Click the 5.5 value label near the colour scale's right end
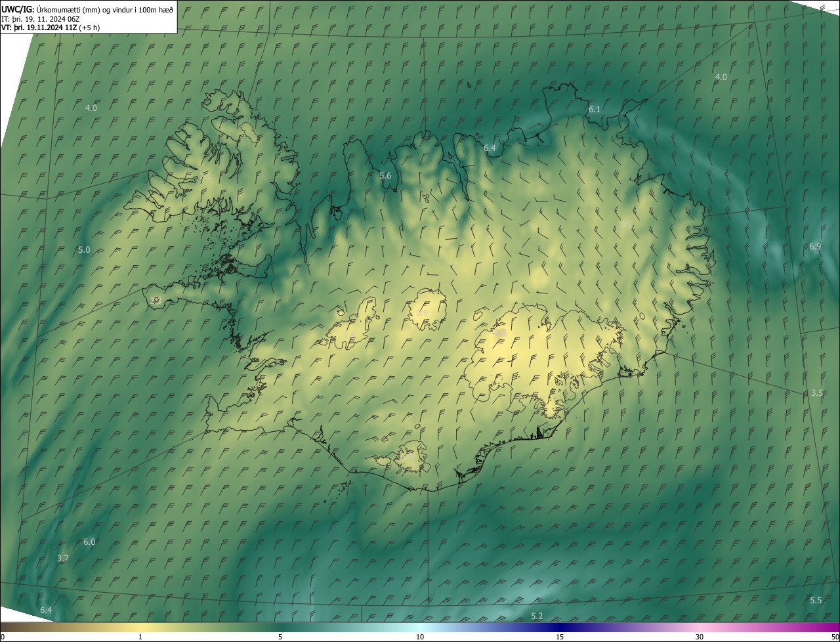Screen dimensions: 840x642 click(816, 601)
